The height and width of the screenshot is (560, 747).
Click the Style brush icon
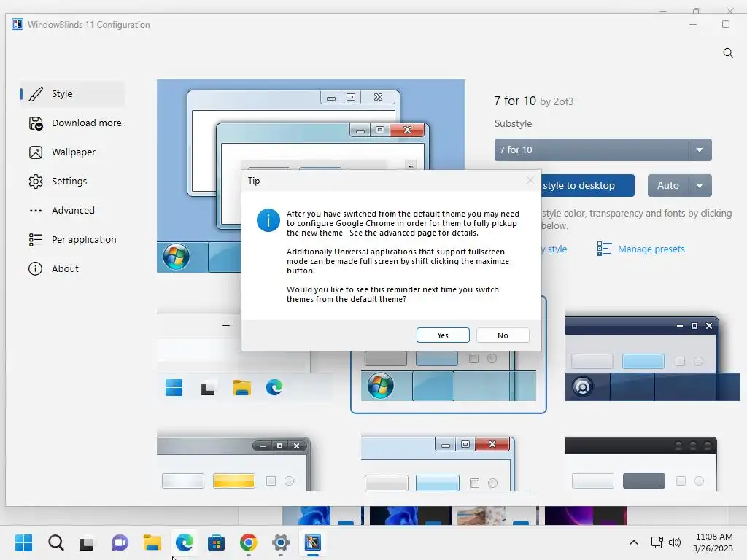pos(36,94)
